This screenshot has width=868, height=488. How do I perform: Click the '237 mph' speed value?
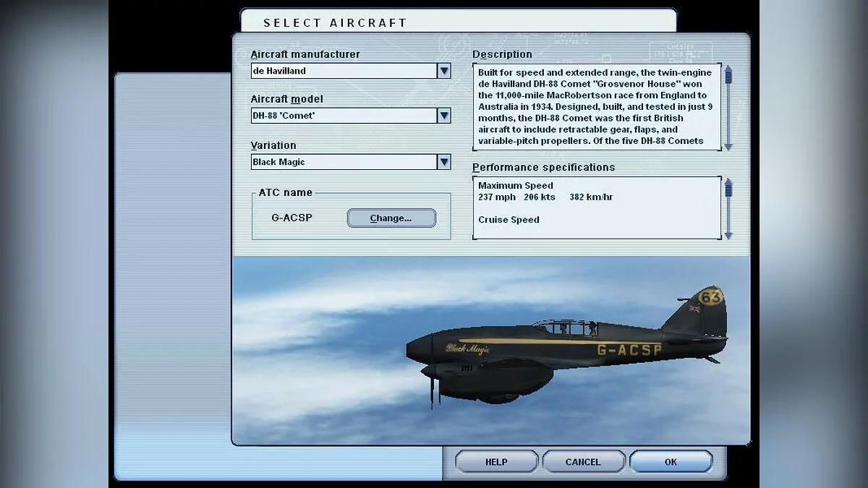[497, 197]
